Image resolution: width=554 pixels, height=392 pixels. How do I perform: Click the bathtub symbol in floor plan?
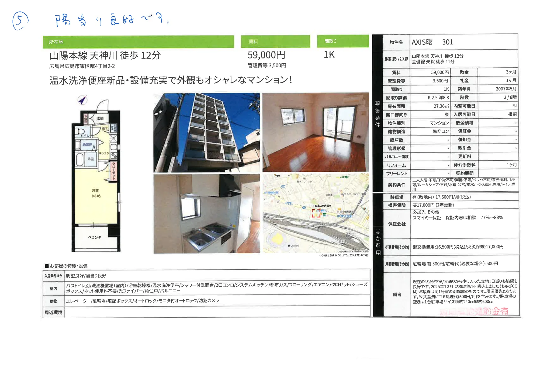click(x=79, y=159)
